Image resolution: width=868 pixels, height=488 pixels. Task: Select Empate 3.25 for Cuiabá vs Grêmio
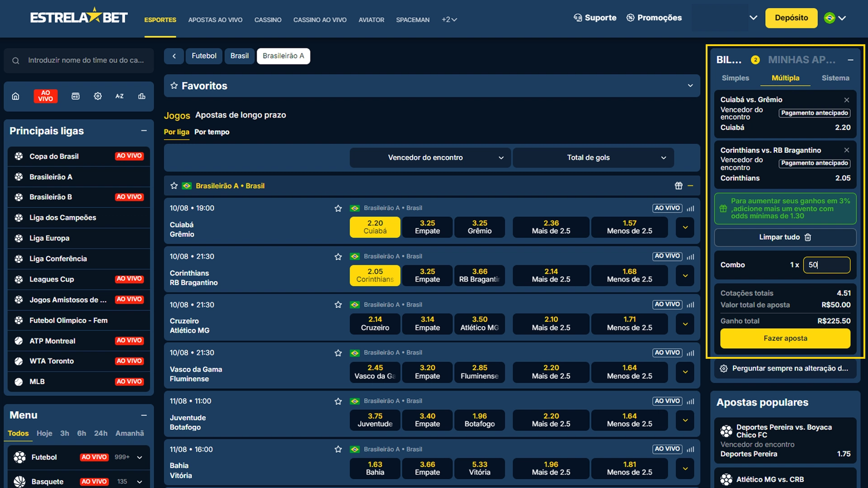tap(427, 227)
